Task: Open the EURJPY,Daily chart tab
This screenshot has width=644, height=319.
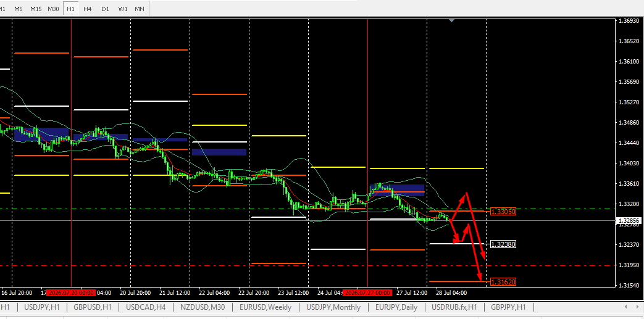Action: click(396, 307)
